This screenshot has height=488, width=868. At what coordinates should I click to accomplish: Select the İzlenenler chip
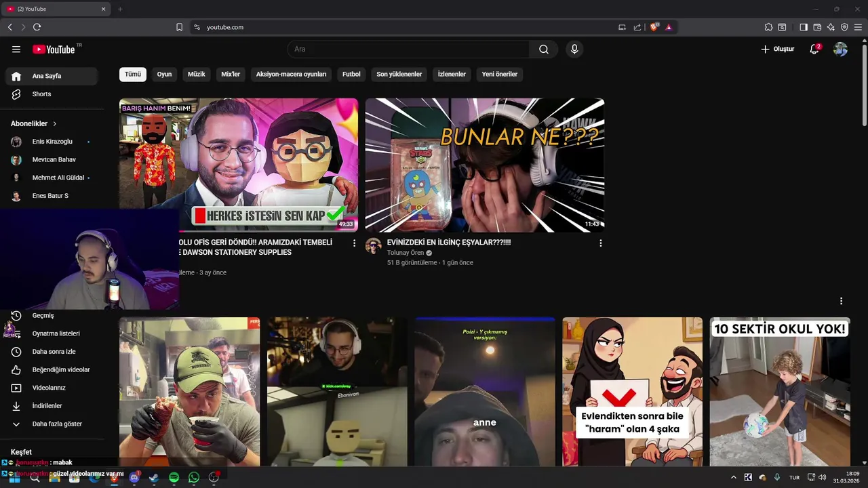coord(452,75)
